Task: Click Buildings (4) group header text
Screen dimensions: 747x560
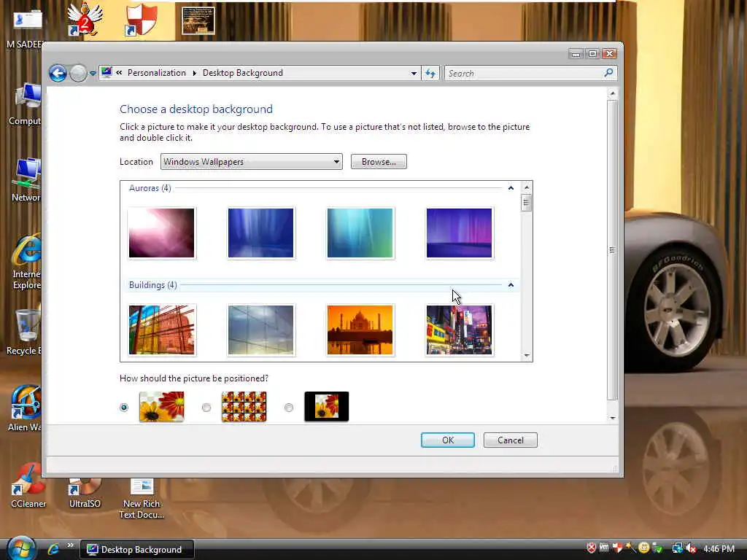Action: click(x=153, y=285)
